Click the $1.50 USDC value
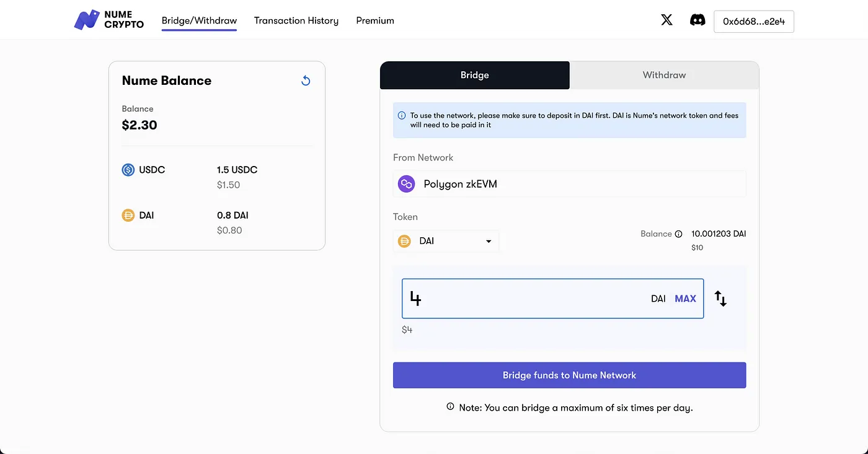 (228, 185)
